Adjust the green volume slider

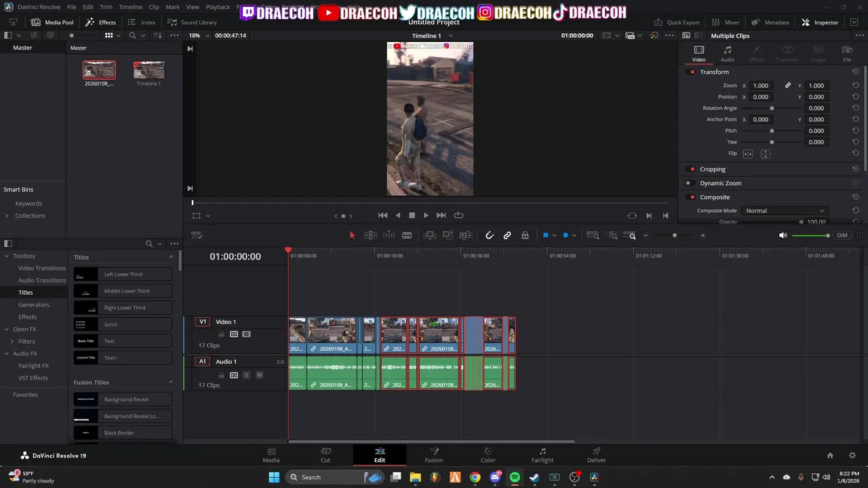(811, 235)
